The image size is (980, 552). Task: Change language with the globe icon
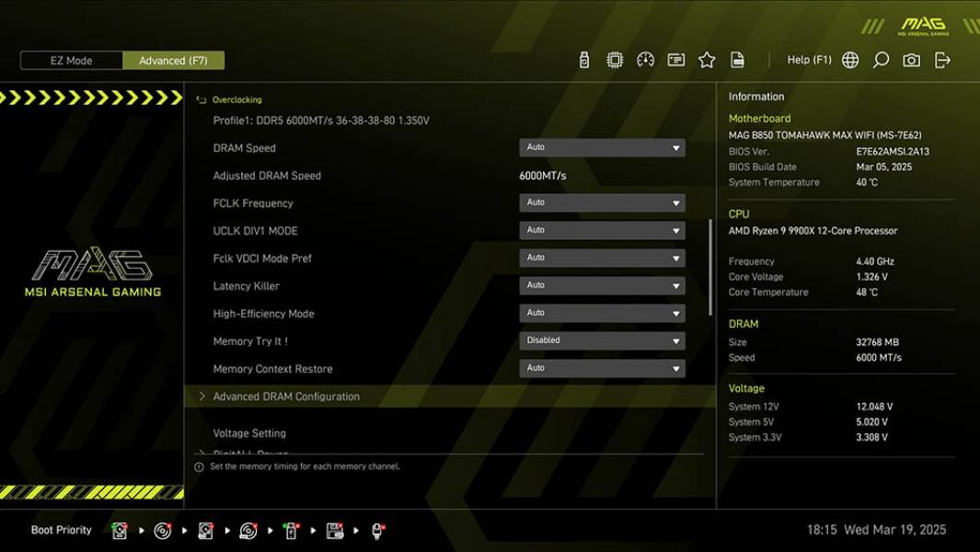(x=850, y=60)
